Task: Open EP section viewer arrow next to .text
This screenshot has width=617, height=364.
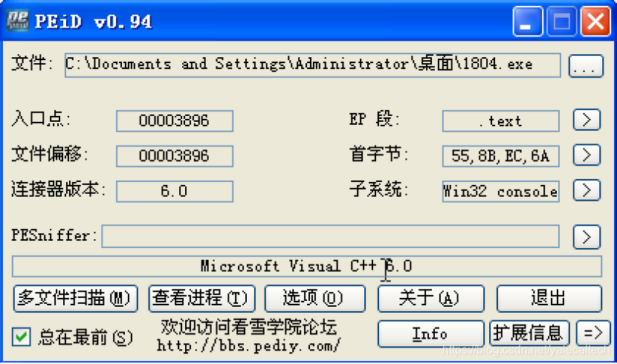Action: (x=587, y=120)
